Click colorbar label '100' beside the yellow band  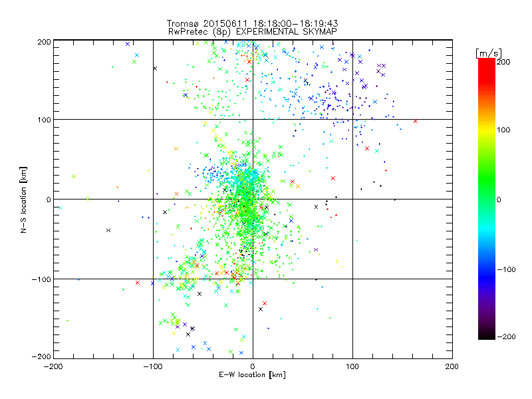click(x=503, y=130)
